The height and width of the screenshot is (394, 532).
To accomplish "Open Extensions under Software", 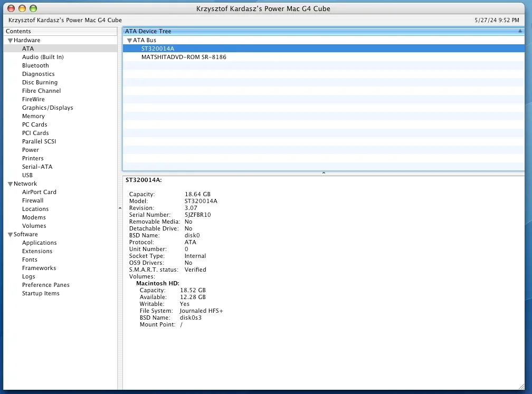I will 37,251.
